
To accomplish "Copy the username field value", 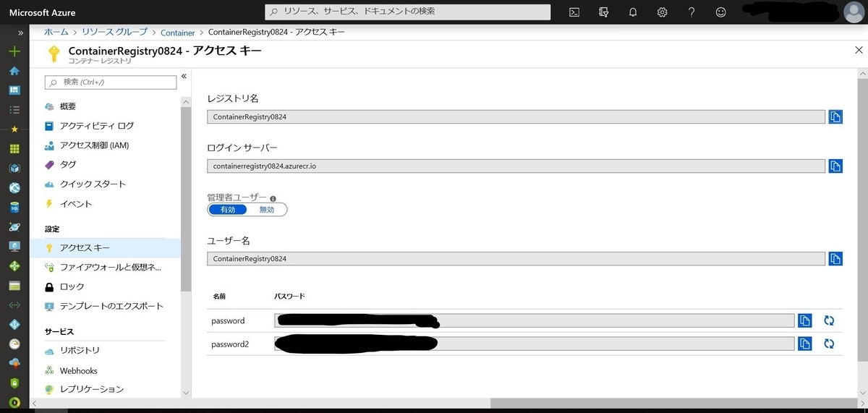I will tap(835, 258).
